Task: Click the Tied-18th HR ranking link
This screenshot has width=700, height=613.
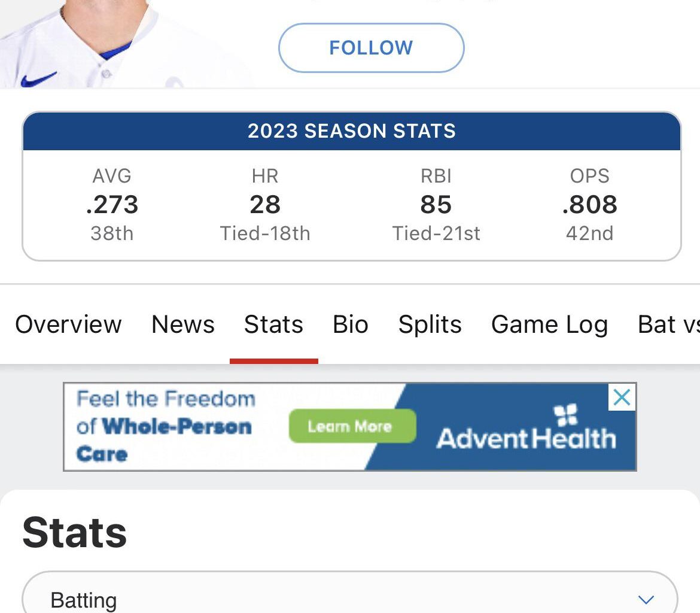Action: (265, 233)
